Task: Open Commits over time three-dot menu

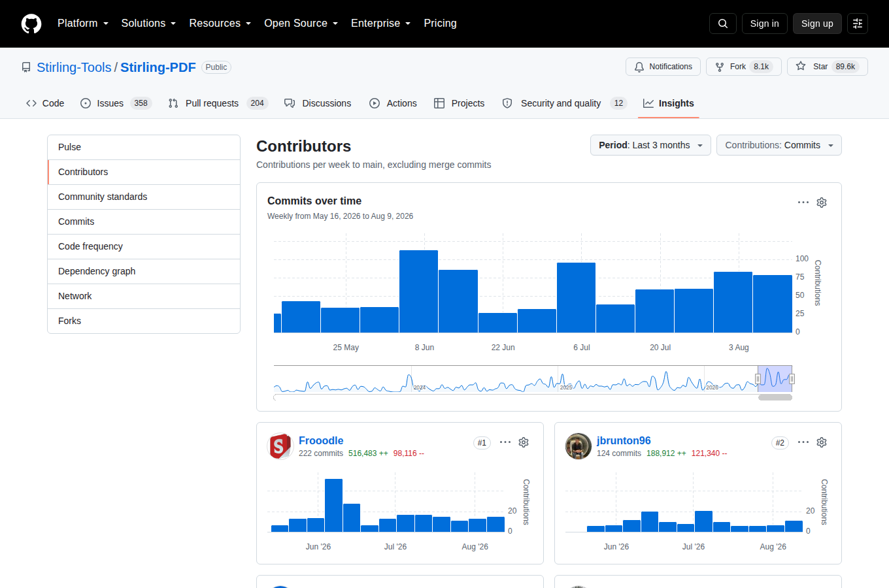Action: tap(803, 203)
